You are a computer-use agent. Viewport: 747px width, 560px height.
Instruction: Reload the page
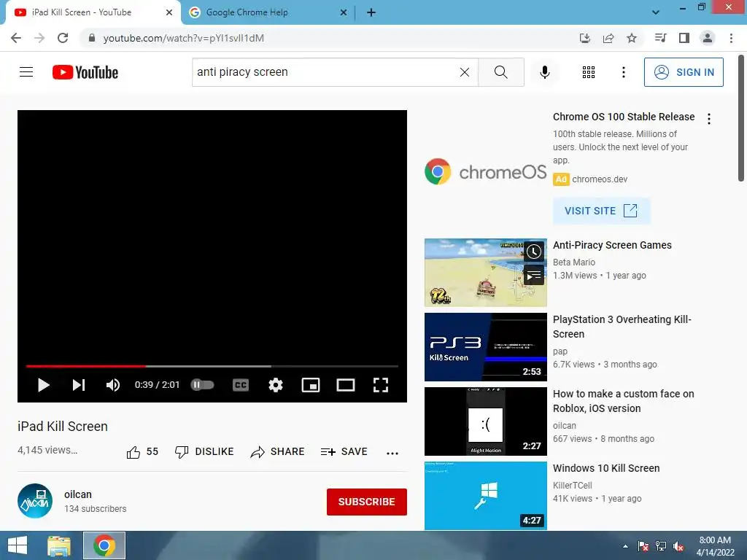pos(63,38)
